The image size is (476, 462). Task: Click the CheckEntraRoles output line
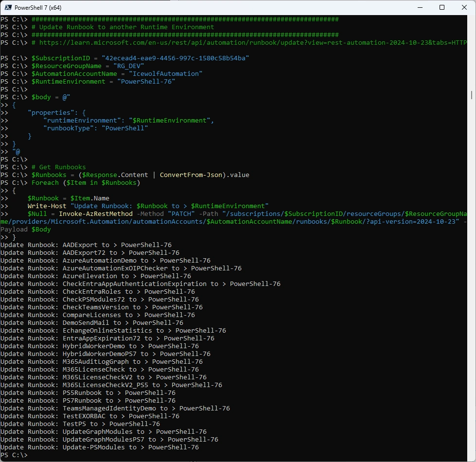(x=98, y=292)
